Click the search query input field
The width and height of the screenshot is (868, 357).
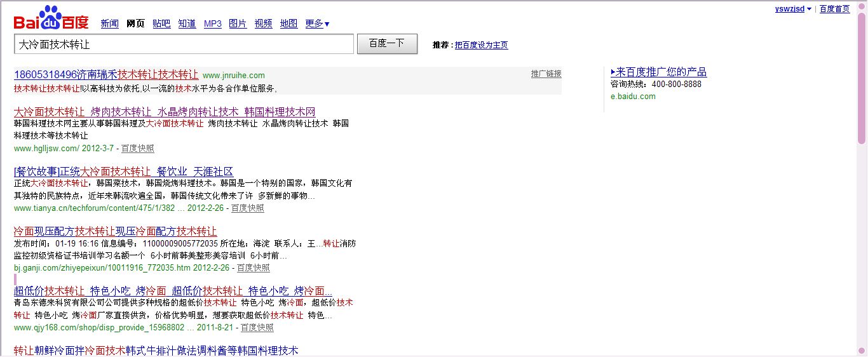pos(183,44)
